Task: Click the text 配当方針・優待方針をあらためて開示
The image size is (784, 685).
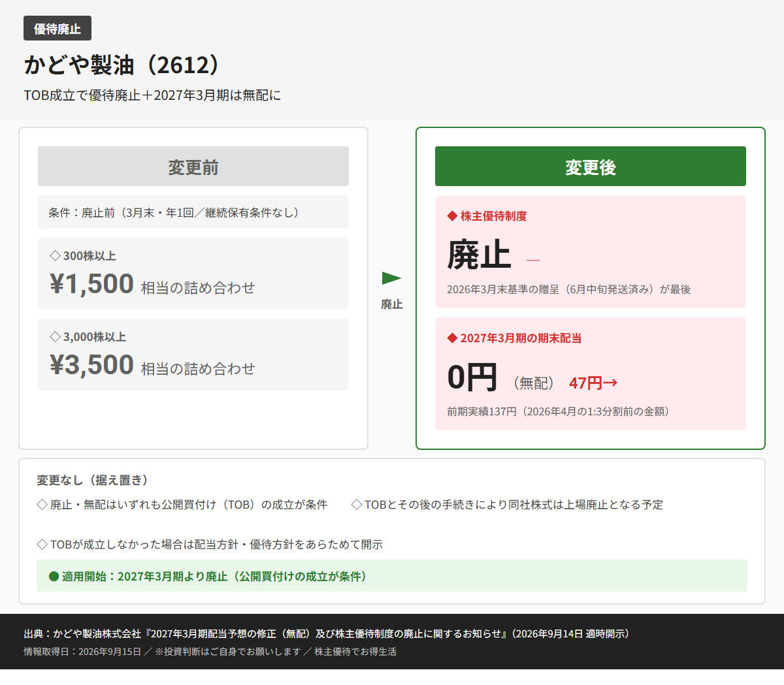Action: tap(289, 545)
